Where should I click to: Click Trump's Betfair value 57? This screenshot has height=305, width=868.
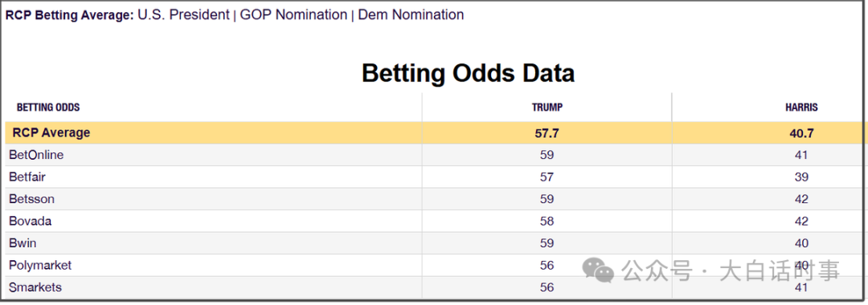coord(547,177)
